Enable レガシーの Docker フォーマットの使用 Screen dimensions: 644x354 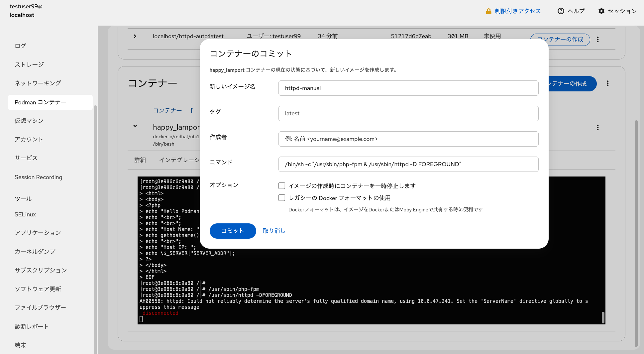(281, 197)
